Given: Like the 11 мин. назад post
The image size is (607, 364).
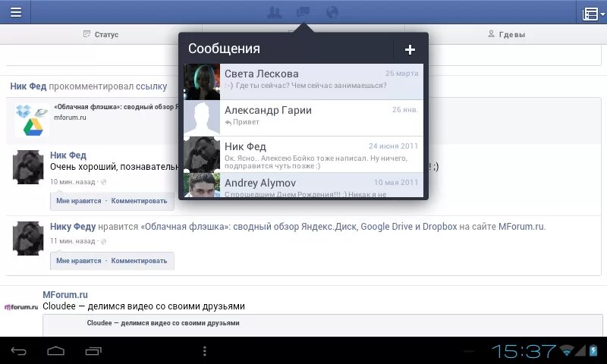Looking at the screenshot, I should coord(79,261).
